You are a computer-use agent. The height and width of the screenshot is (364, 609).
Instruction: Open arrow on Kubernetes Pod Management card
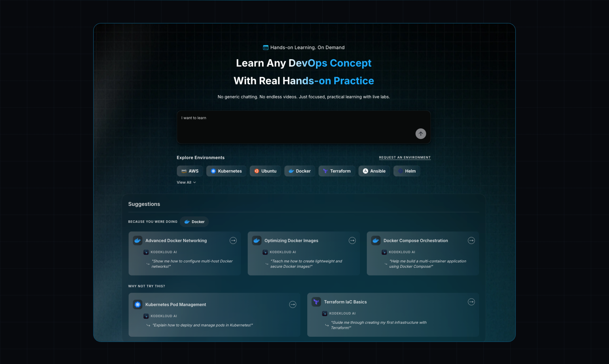click(293, 304)
